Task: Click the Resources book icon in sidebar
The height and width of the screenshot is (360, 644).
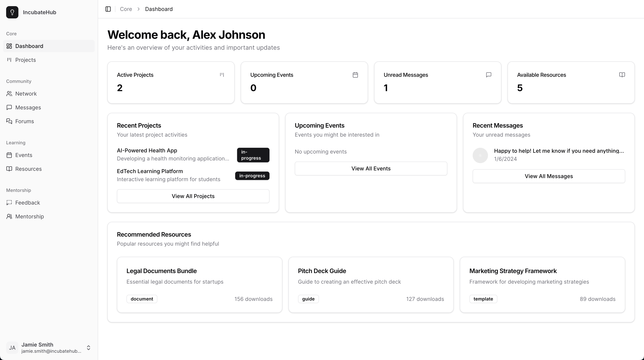Action: coord(9,169)
